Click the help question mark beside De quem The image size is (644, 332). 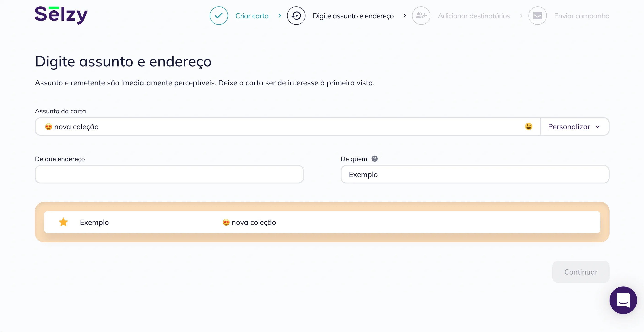[375, 159]
